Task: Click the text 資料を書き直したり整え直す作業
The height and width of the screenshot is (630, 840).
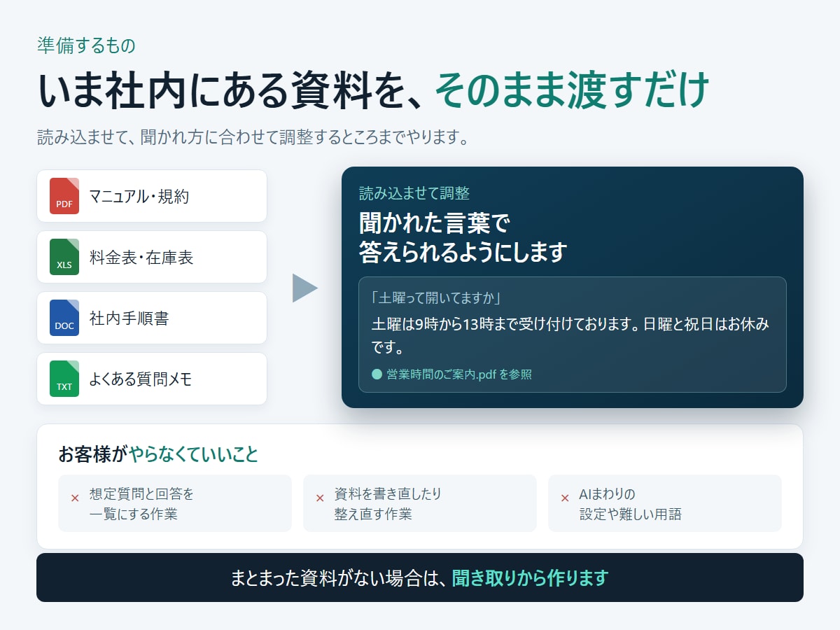Action: [x=388, y=504]
